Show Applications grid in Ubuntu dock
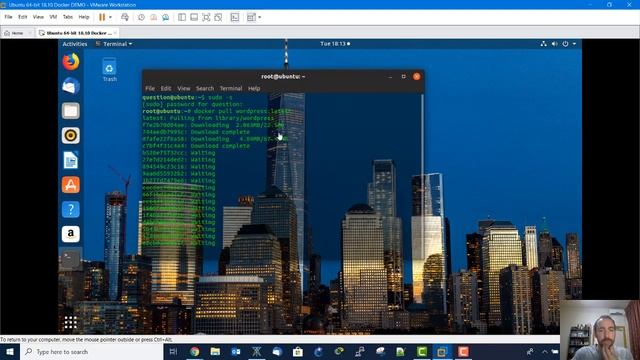 pyautogui.click(x=71, y=322)
